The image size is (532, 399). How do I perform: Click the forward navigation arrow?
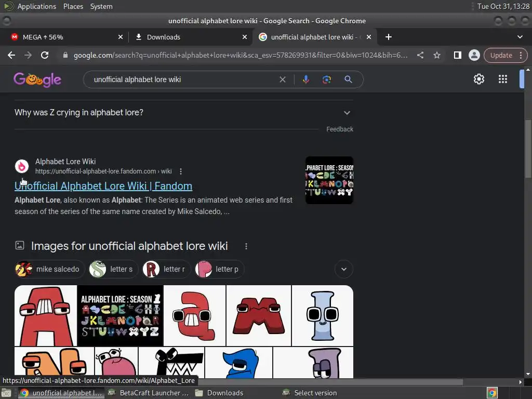(x=28, y=55)
